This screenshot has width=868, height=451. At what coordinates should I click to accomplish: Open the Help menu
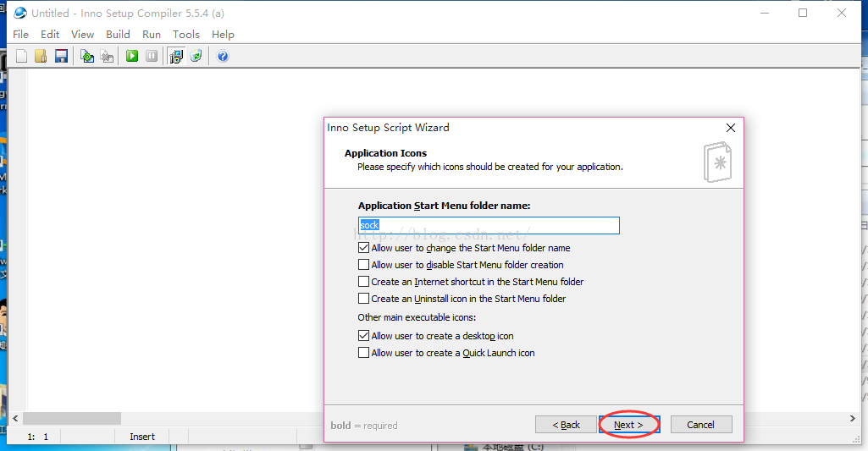pyautogui.click(x=223, y=35)
